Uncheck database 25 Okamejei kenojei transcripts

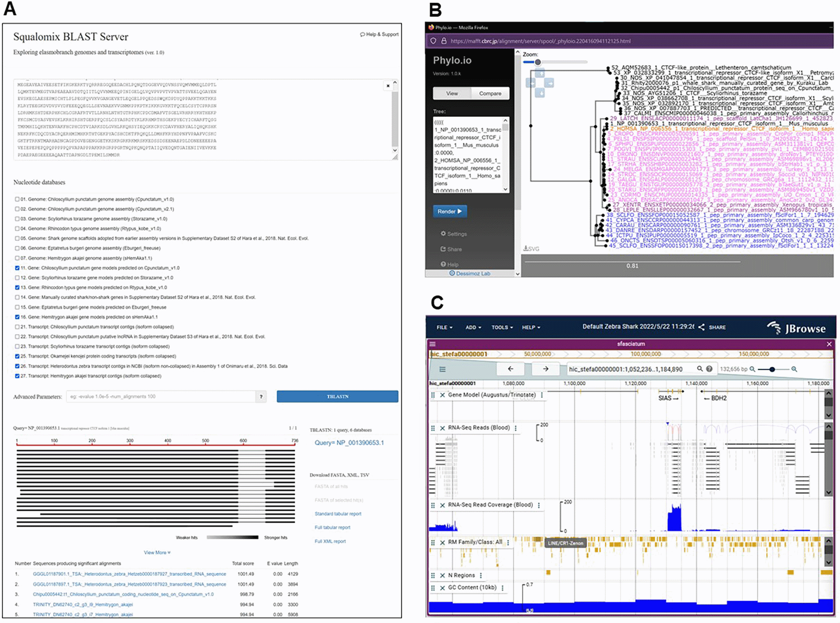click(18, 356)
